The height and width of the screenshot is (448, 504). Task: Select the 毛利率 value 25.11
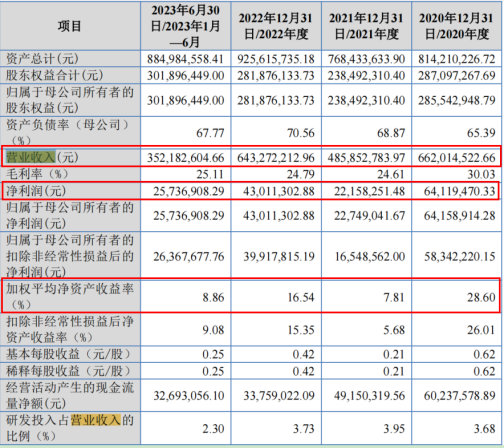point(210,174)
